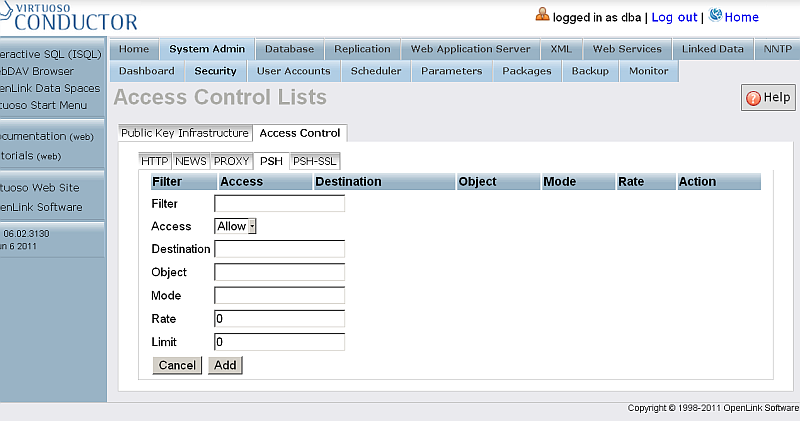Go to the Monitor subtab
This screenshot has height=421, width=800.
click(649, 71)
